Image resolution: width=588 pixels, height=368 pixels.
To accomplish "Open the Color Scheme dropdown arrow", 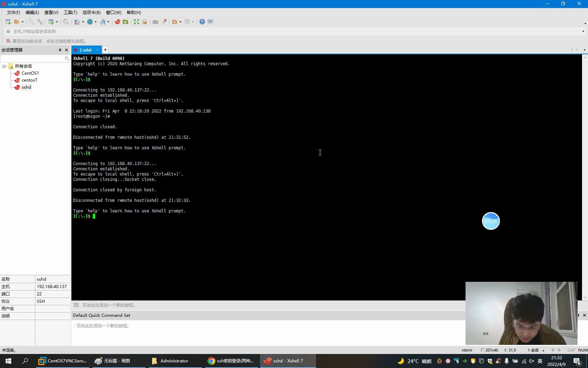I will 83,22.
